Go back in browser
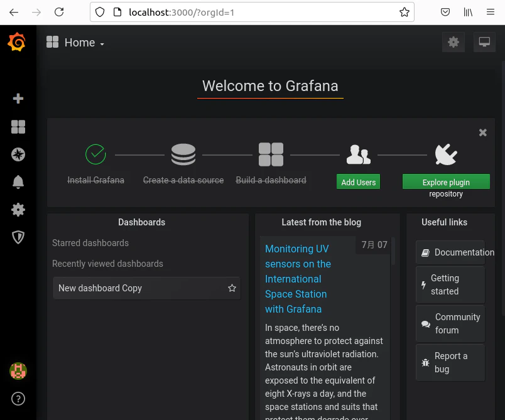 click(14, 12)
